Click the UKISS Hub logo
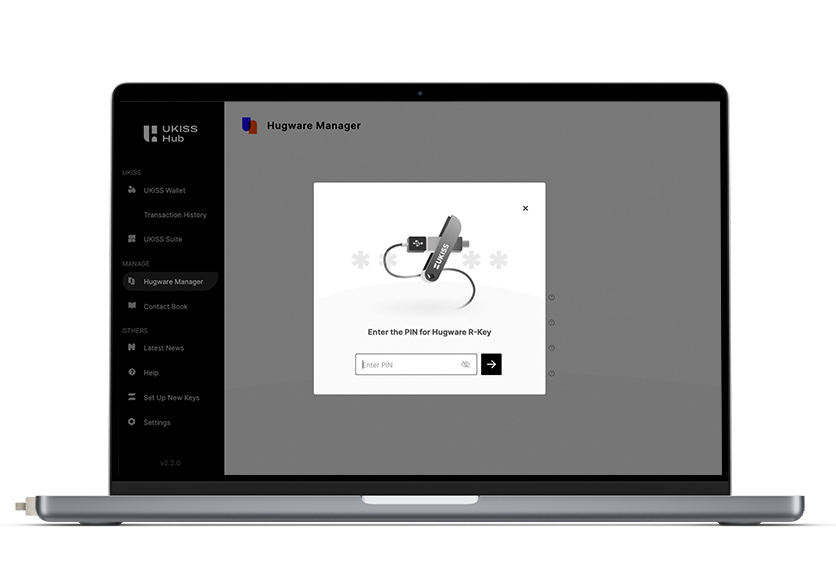This screenshot has height=568, width=836. 170,133
